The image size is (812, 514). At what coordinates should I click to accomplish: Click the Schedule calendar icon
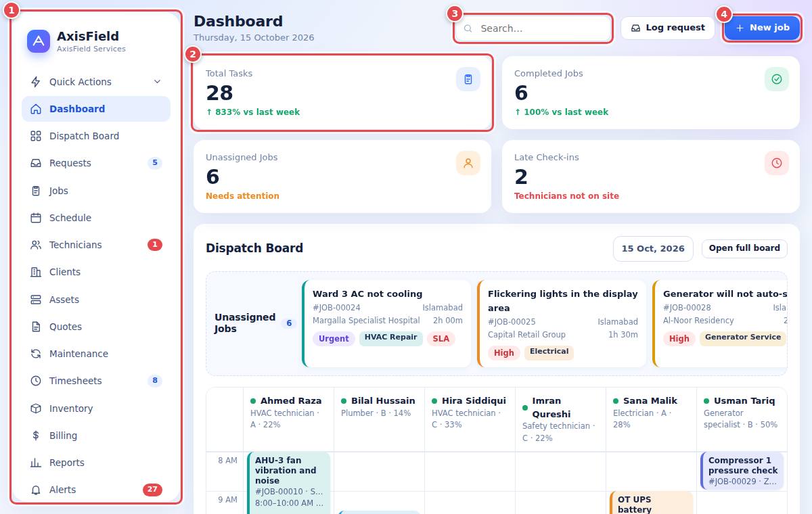click(x=36, y=218)
